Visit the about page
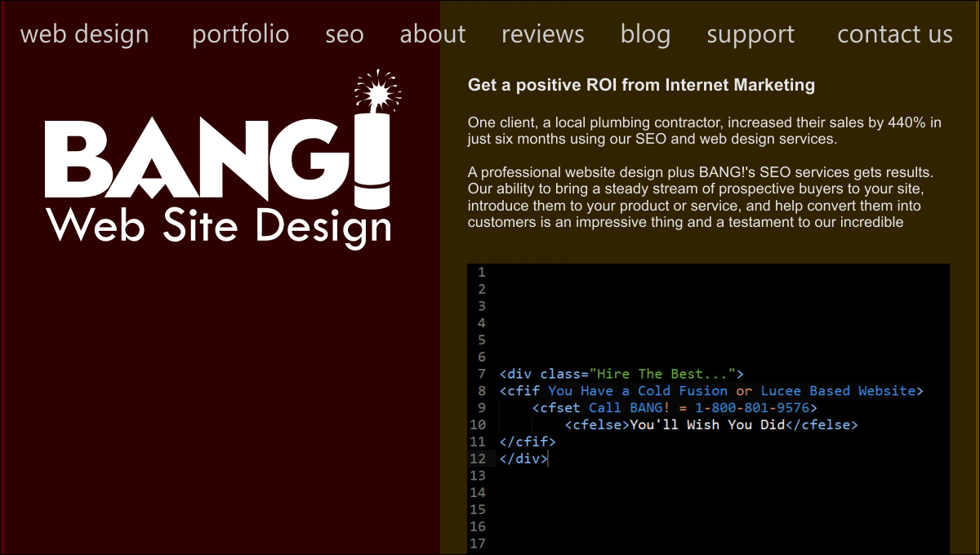 pos(433,34)
